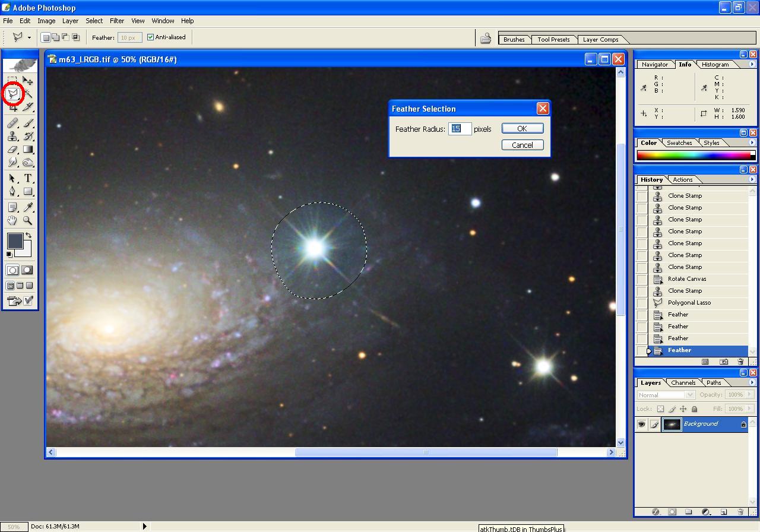The width and height of the screenshot is (760, 532).
Task: Select the Magic Wand tool
Action: tap(28, 94)
